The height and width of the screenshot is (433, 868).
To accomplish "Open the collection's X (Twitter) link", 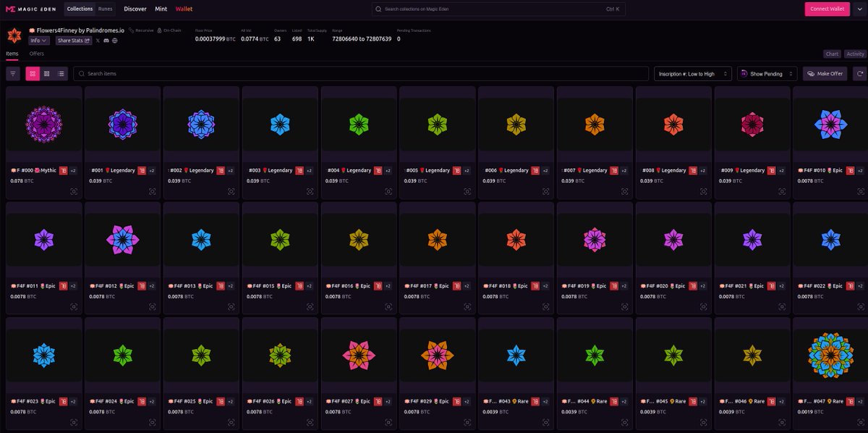I will (x=99, y=41).
